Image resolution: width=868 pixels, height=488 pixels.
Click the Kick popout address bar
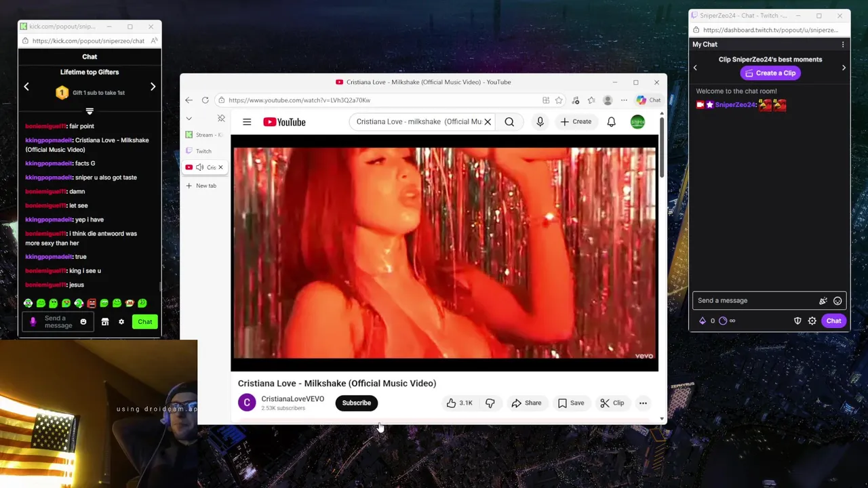[88, 41]
